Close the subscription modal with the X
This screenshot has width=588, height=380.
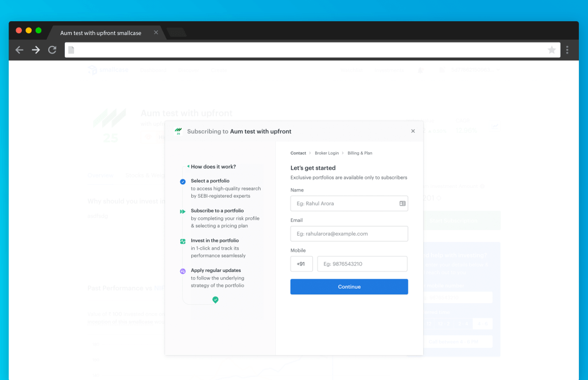pyautogui.click(x=413, y=131)
